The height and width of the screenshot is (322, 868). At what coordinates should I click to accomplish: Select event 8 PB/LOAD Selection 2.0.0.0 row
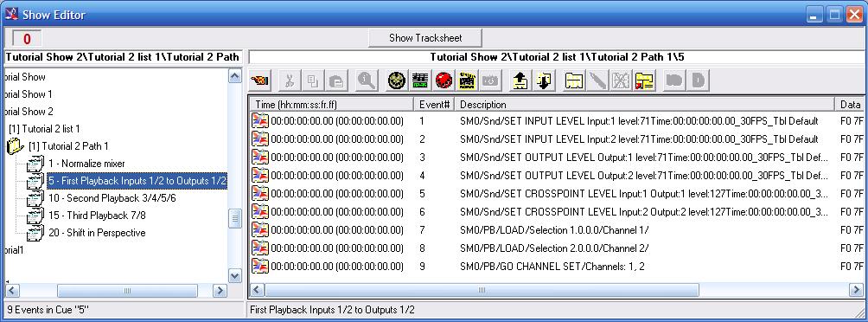[x=557, y=248]
